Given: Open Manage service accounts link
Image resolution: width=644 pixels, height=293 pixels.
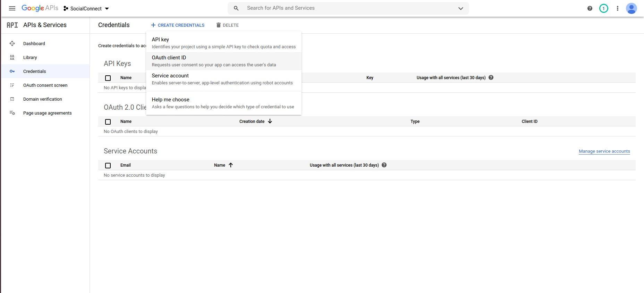Looking at the screenshot, I should 604,151.
